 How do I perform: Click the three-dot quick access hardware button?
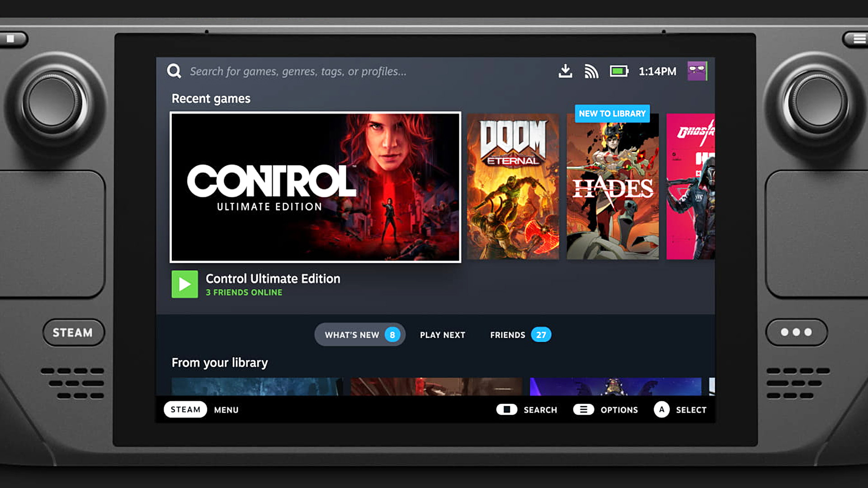tap(796, 333)
